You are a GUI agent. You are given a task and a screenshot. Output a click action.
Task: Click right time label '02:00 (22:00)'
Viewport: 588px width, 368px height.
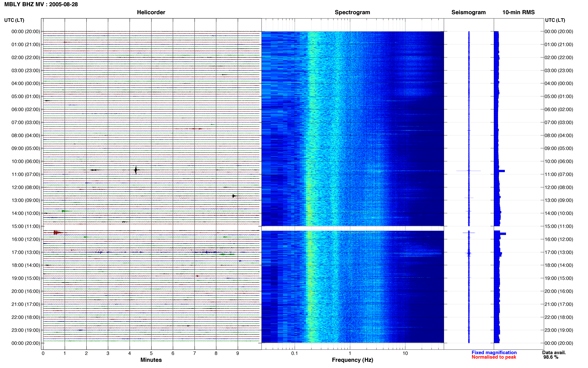pos(559,58)
